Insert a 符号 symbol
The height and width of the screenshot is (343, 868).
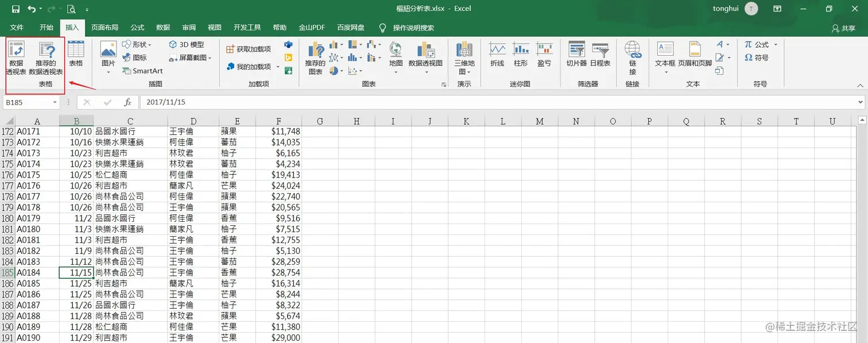[757, 57]
